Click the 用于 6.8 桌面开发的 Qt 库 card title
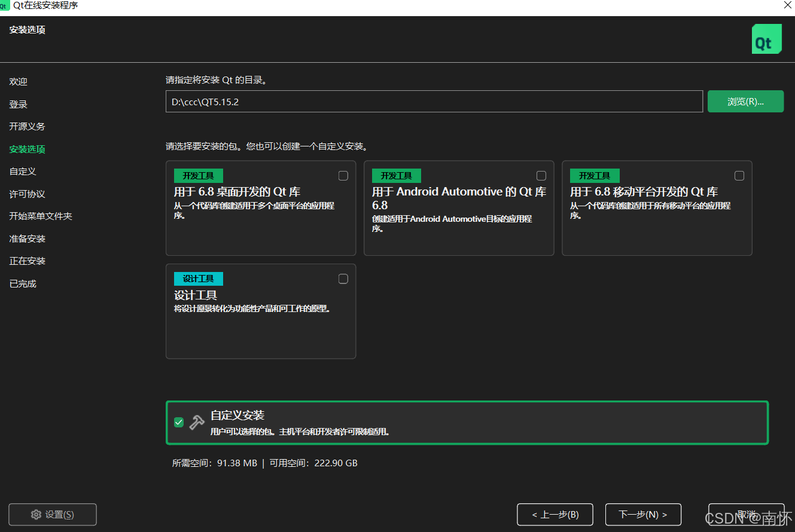The width and height of the screenshot is (795, 532). pos(237,192)
